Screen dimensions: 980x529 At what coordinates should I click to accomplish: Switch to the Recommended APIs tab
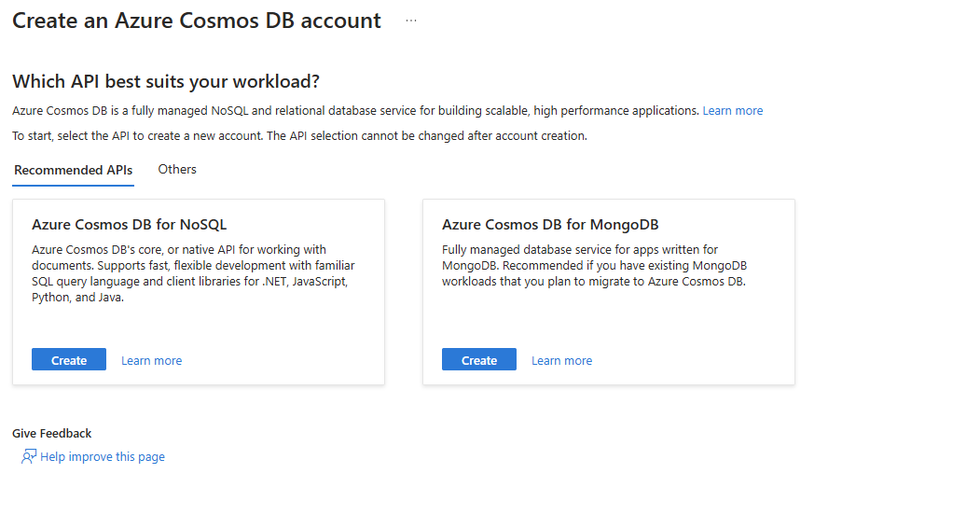point(73,170)
